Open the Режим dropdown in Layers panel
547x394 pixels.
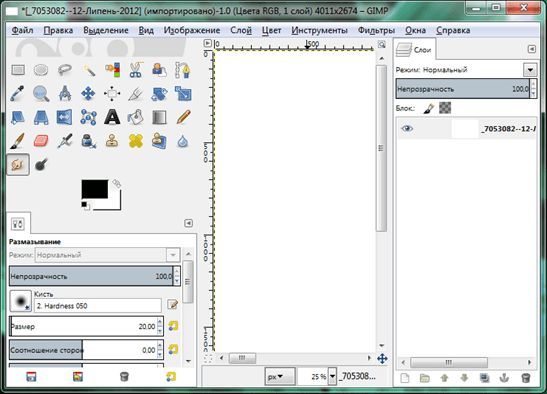(530, 70)
